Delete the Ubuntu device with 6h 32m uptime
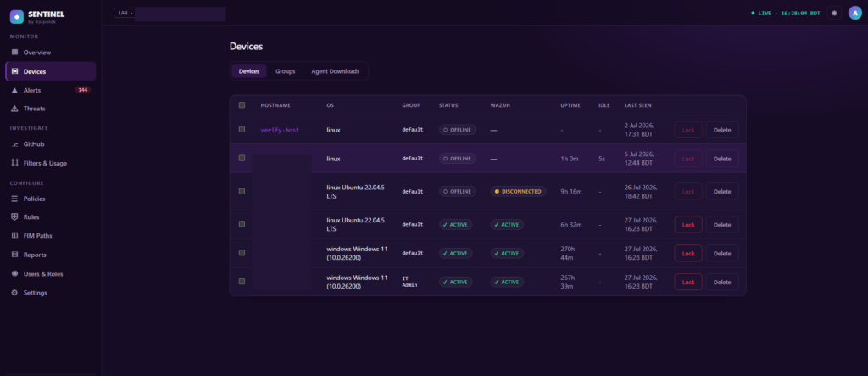 722,225
